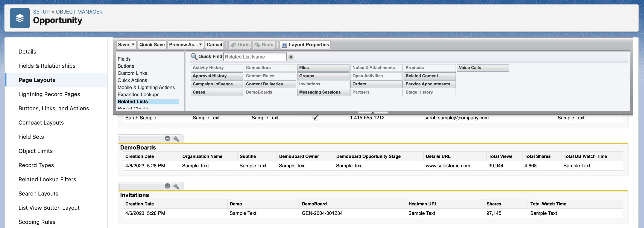Click the Cancel button

[214, 45]
